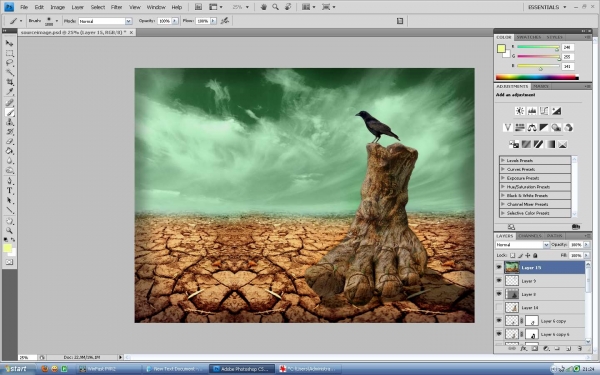Add a layer mask button
Viewport: 600px width, 375px height.
click(535, 349)
